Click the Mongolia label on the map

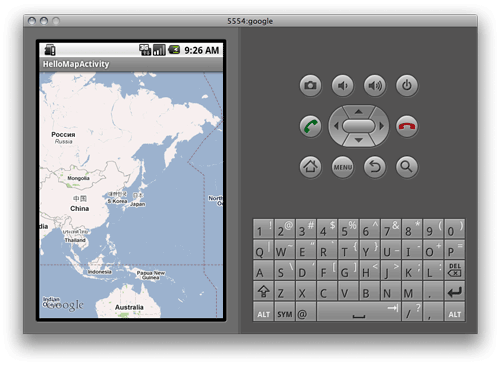click(78, 178)
